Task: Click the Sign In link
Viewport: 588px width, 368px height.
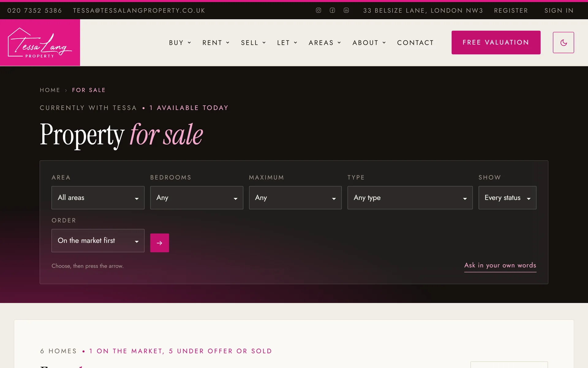Action: (559, 10)
